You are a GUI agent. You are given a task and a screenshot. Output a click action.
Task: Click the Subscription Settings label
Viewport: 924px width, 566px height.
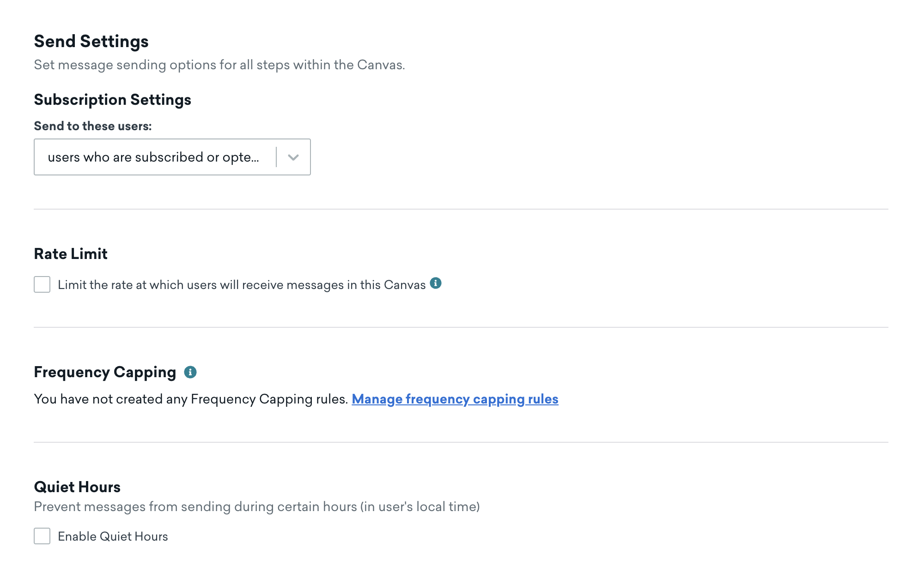coord(112,100)
